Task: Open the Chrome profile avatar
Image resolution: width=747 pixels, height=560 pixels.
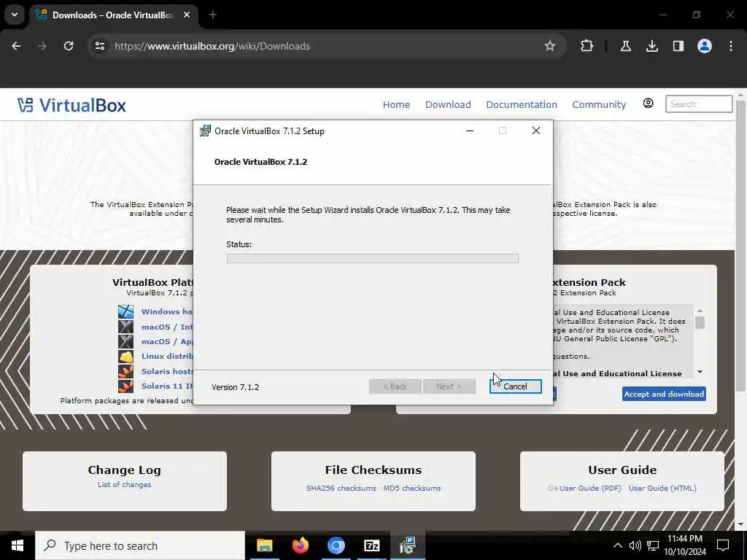Action: (705, 46)
